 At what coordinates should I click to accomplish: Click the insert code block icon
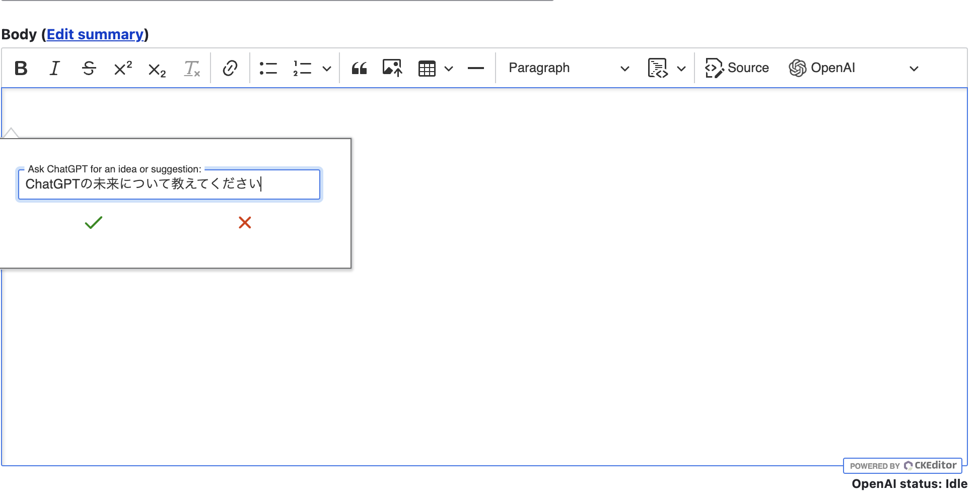coord(658,68)
